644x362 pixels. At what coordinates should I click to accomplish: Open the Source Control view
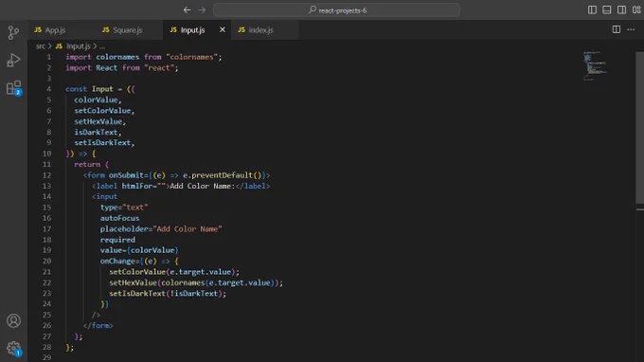coord(13,32)
